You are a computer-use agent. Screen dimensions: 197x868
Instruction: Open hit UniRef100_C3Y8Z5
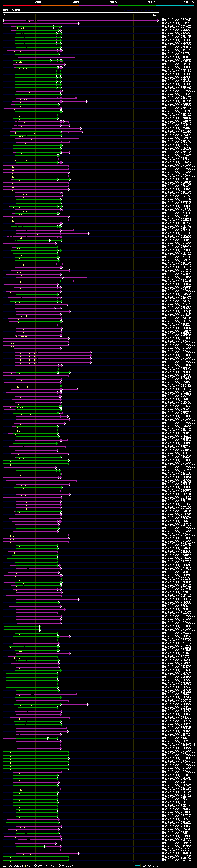(177, 26)
